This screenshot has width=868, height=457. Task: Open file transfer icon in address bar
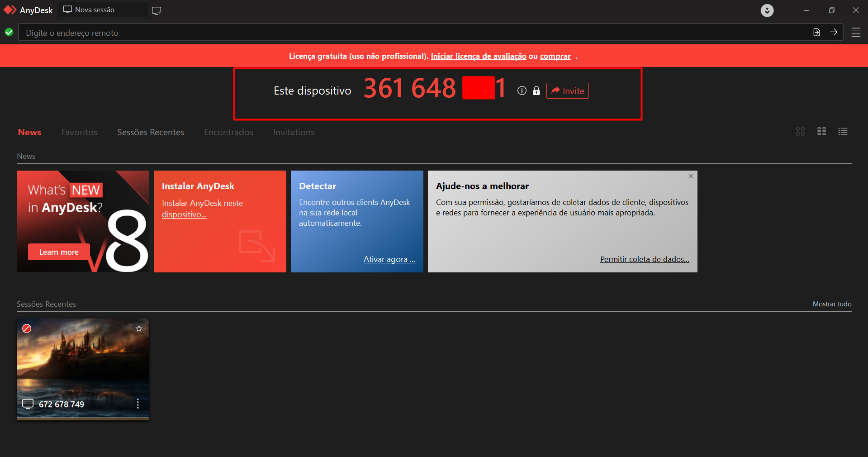pos(816,32)
